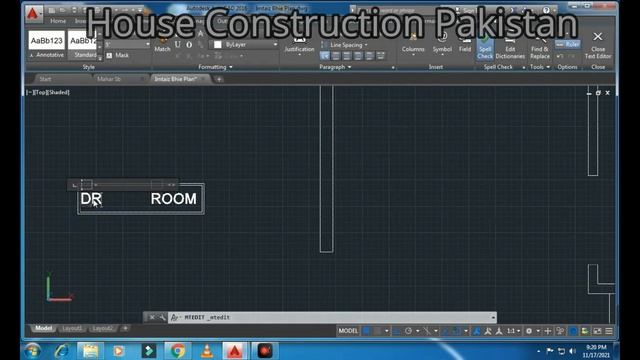
Task: Open the text height dropdown
Action: coord(148,44)
